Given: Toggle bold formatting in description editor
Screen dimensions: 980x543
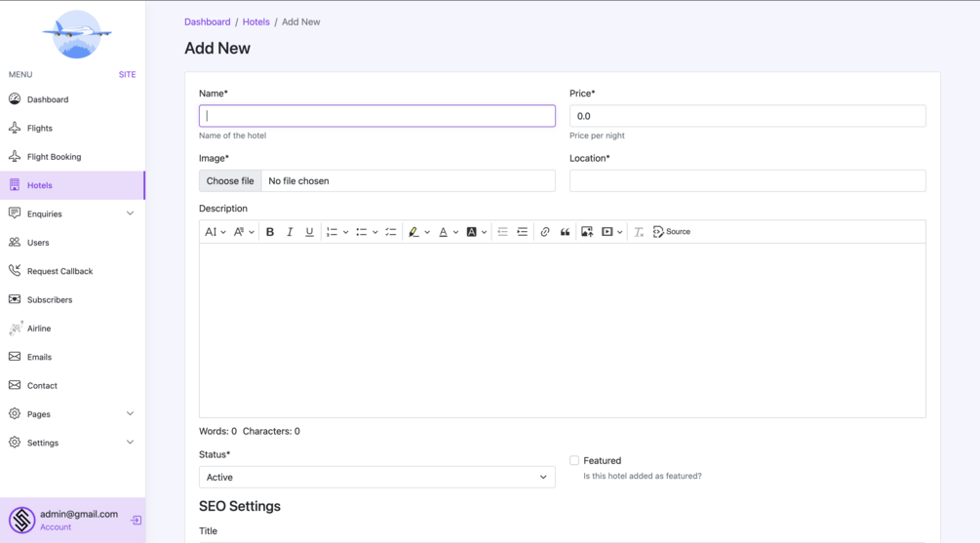Looking at the screenshot, I should tap(270, 232).
